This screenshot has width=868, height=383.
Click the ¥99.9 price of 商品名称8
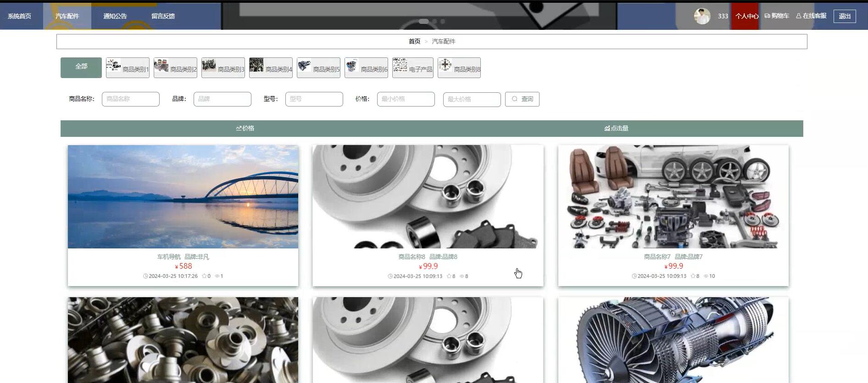click(x=428, y=266)
